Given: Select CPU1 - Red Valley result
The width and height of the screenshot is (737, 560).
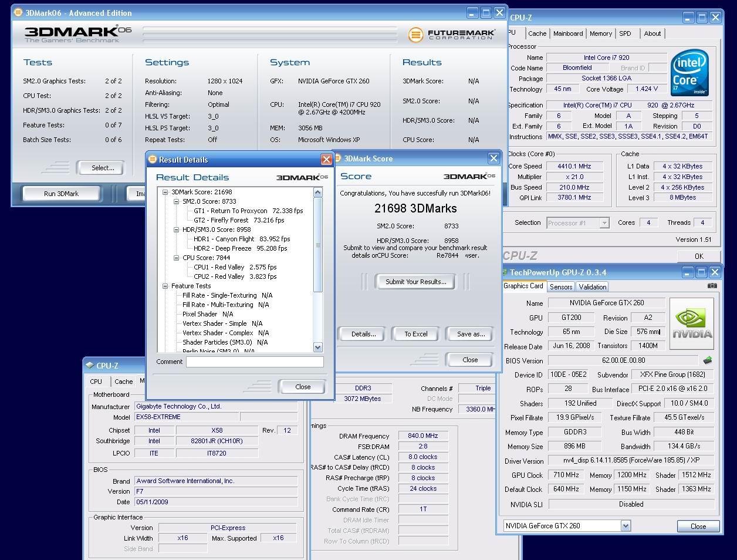Looking at the screenshot, I should click(x=235, y=267).
